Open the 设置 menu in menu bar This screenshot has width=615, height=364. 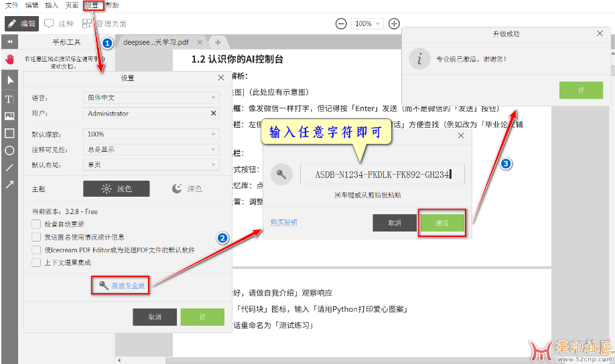(92, 5)
